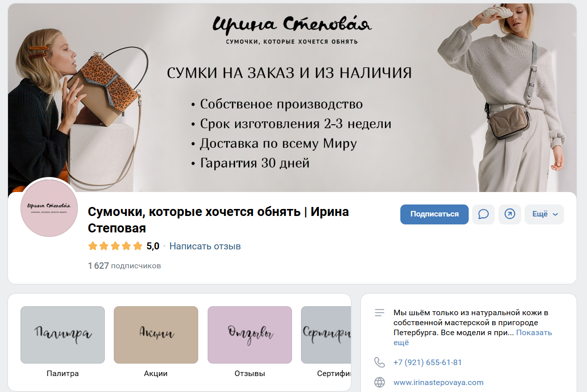Click the phone handset icon

(x=379, y=362)
